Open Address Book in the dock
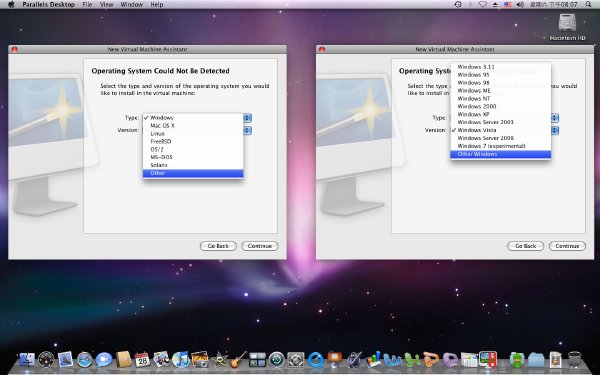Screen dimensions: 600x375 (123, 360)
